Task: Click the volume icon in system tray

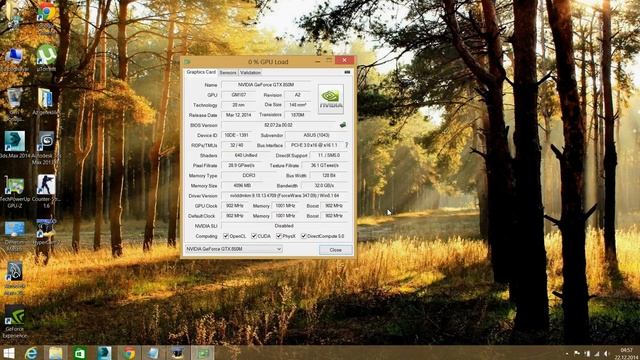Action: tap(606, 353)
